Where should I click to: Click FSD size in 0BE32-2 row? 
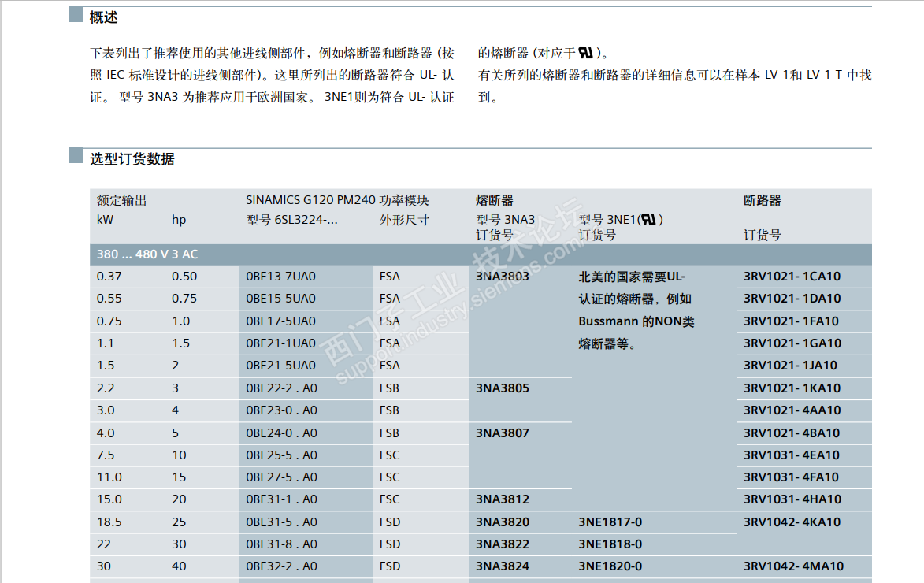pos(389,566)
